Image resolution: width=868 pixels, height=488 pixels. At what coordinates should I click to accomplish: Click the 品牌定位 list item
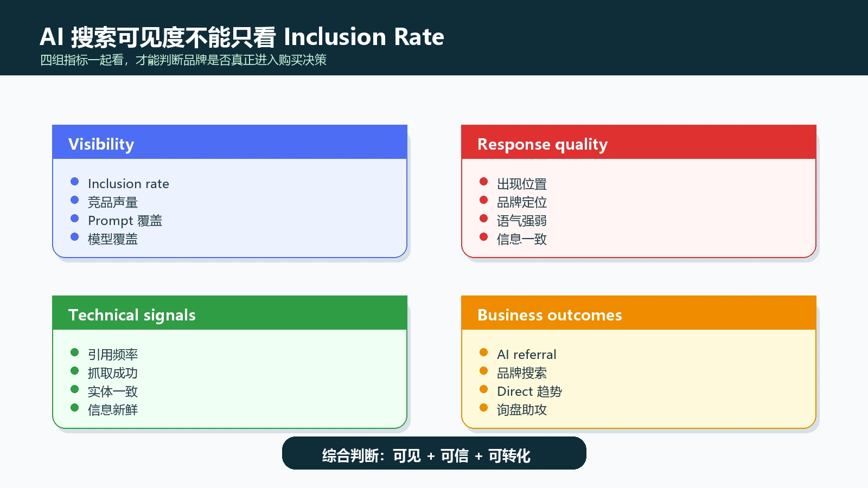coord(522,202)
